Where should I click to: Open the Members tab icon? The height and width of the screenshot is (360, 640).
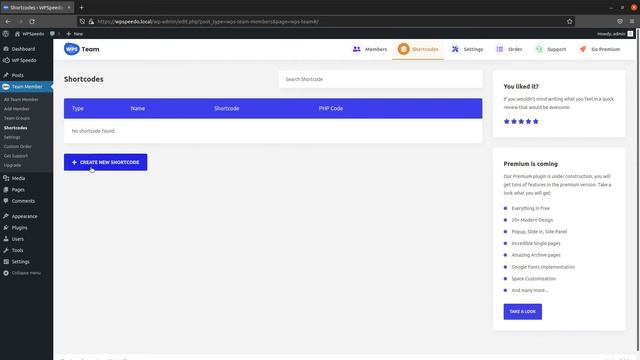coord(356,49)
